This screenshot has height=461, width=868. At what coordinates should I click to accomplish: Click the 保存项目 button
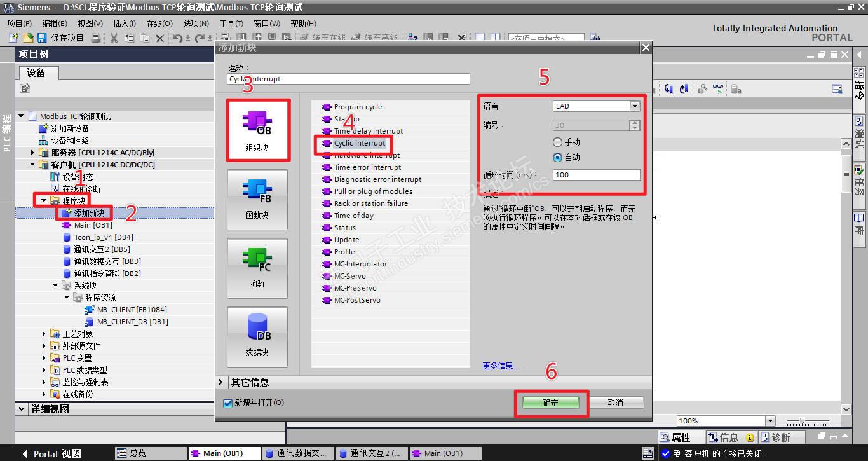coord(61,38)
